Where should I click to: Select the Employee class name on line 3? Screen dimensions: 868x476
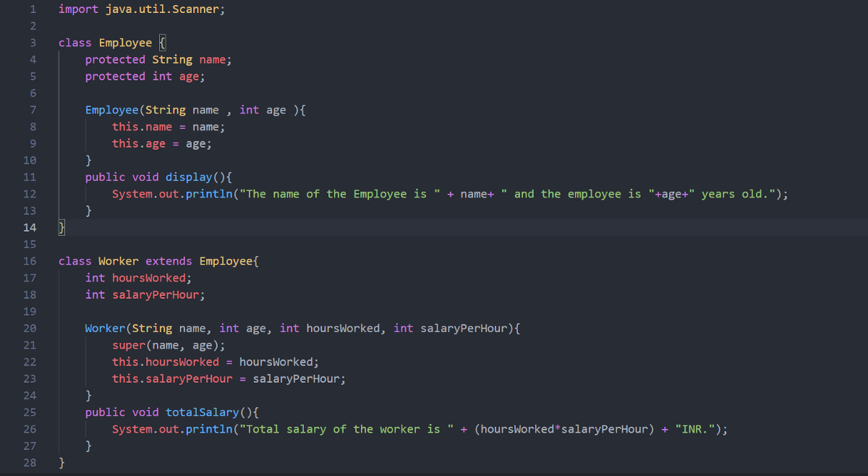[x=125, y=42]
